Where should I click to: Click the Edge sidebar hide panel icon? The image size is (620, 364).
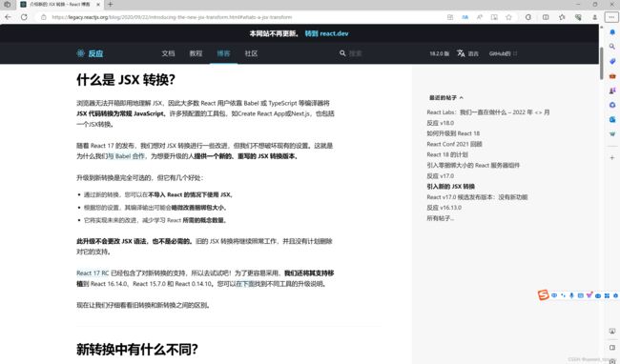pyautogui.click(x=612, y=348)
